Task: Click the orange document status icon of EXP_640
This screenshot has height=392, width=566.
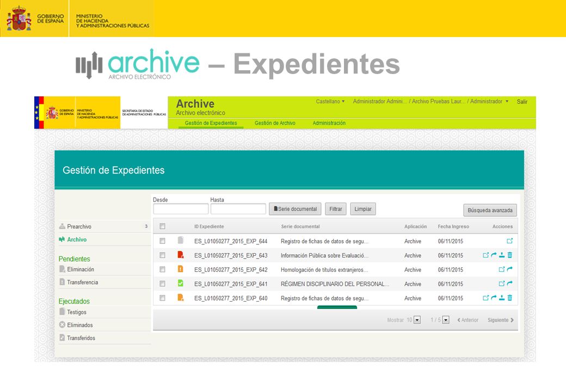Action: point(181,298)
